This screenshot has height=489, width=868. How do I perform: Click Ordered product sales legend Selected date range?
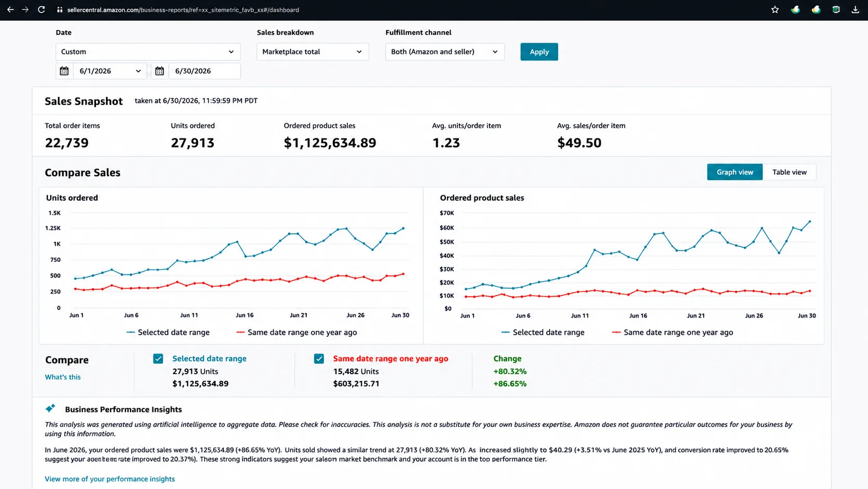point(543,332)
